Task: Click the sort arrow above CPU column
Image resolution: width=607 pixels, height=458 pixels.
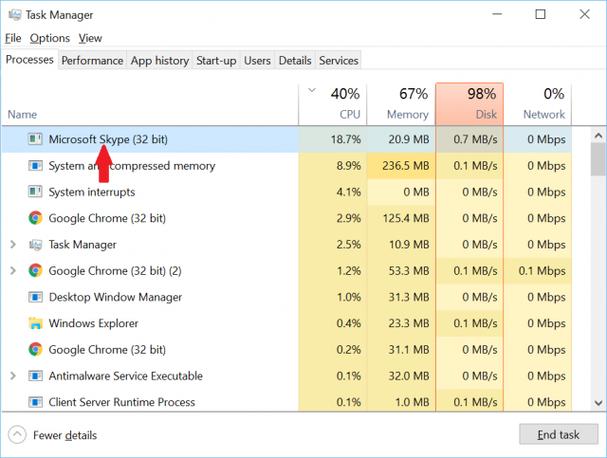Action: (x=312, y=91)
